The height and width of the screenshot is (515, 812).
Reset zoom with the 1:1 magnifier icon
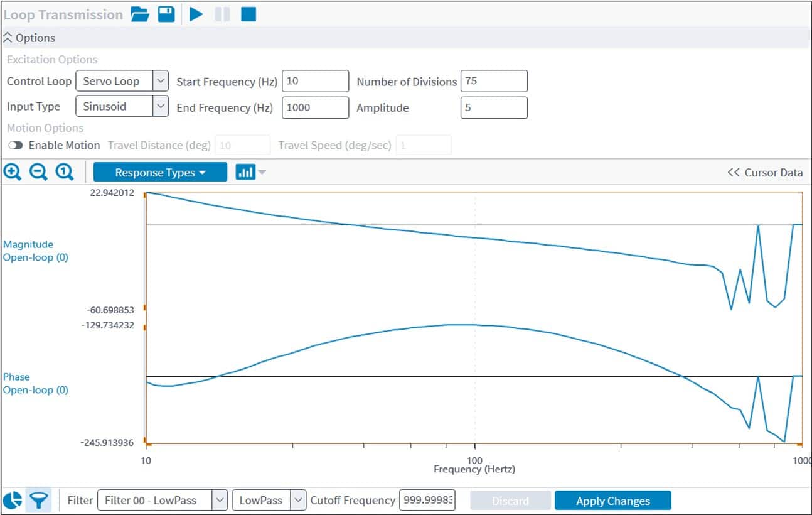65,172
